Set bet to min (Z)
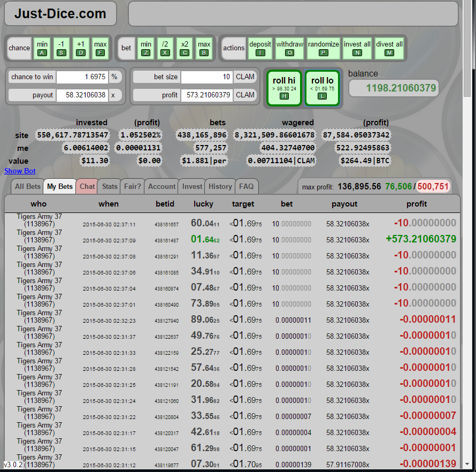 (145, 48)
